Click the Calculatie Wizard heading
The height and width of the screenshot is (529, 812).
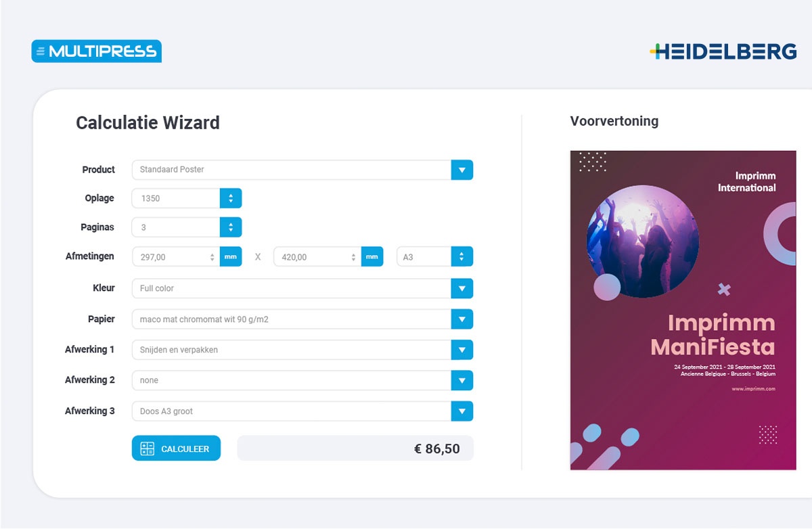pos(148,122)
